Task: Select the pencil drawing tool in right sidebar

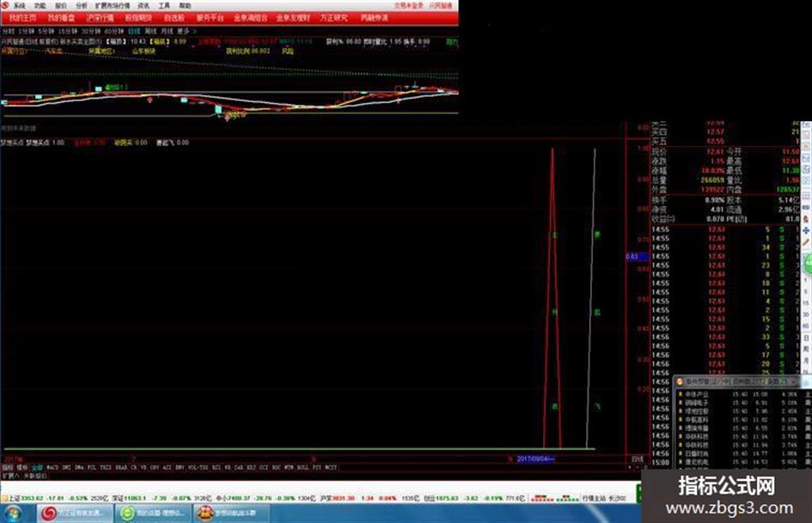Action: (806, 242)
